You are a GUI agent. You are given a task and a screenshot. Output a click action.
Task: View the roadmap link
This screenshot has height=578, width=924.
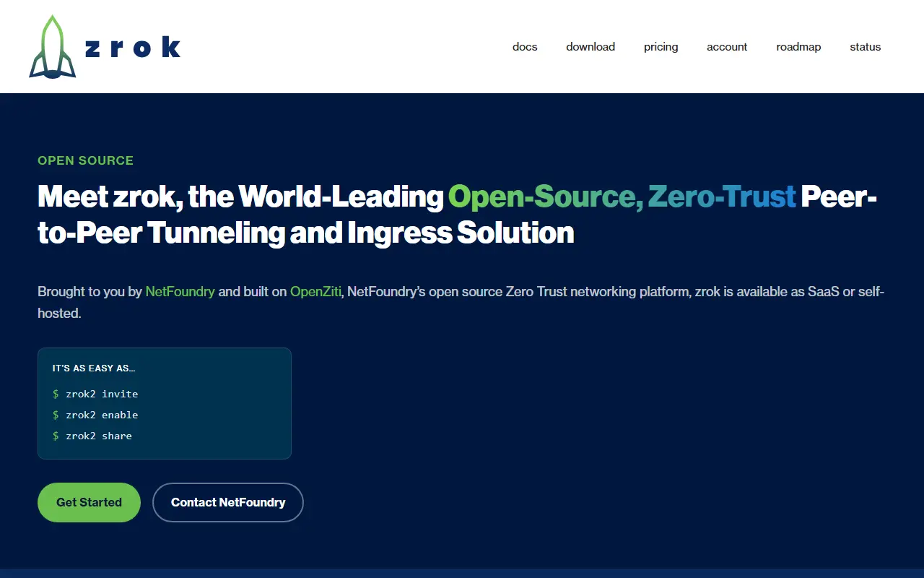798,46
